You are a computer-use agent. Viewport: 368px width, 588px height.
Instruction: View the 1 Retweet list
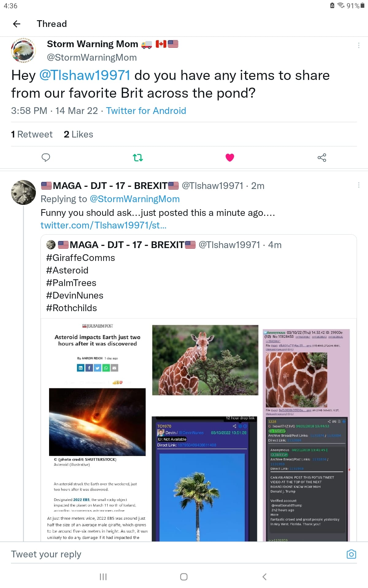32,134
